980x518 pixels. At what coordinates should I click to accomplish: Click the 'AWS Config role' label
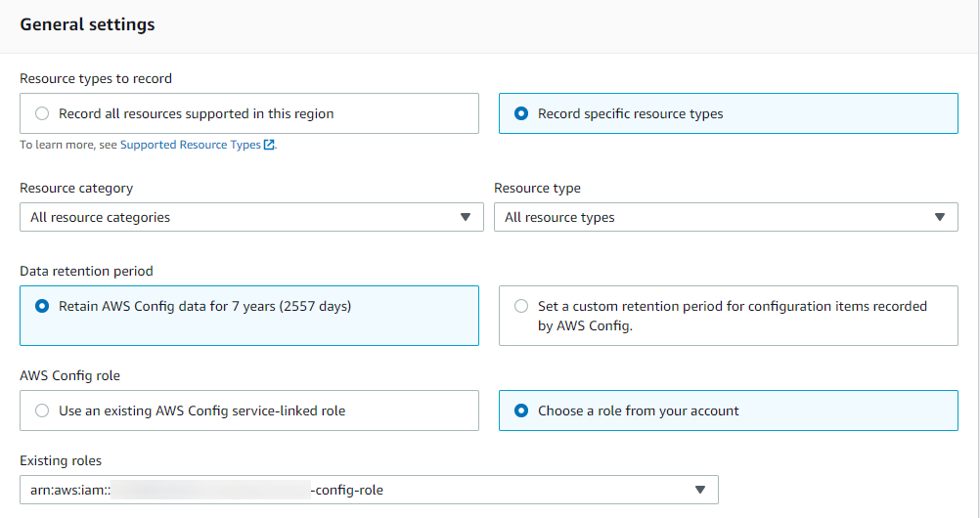tap(69, 375)
